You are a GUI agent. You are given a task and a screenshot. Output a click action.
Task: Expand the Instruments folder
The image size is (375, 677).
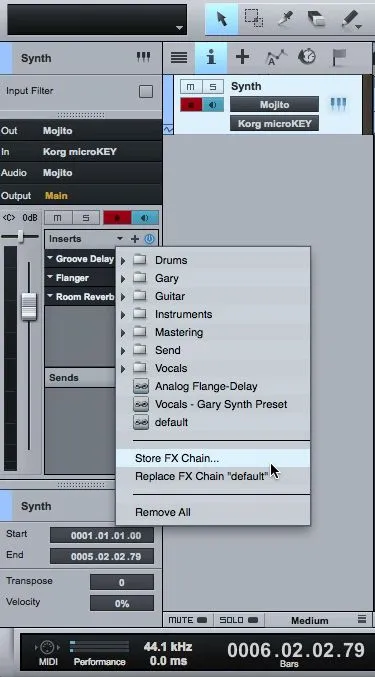pyautogui.click(x=123, y=314)
